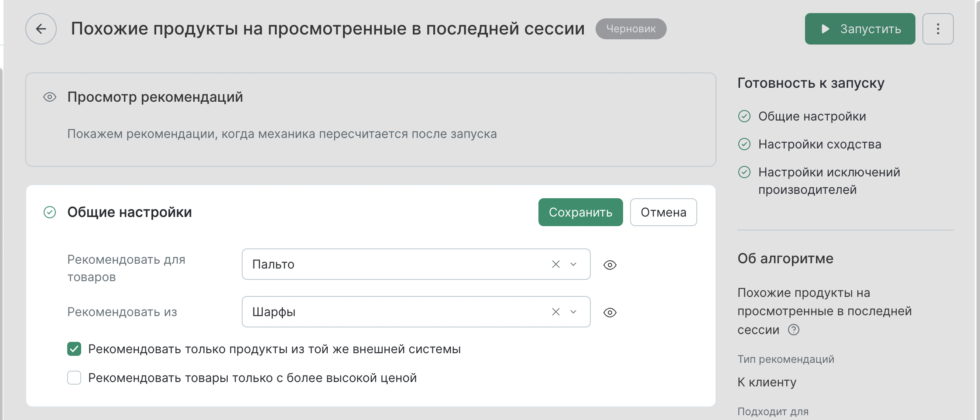Click check icon beside Настройки исключений производителей
Image resolution: width=980 pixels, height=420 pixels.
(744, 172)
